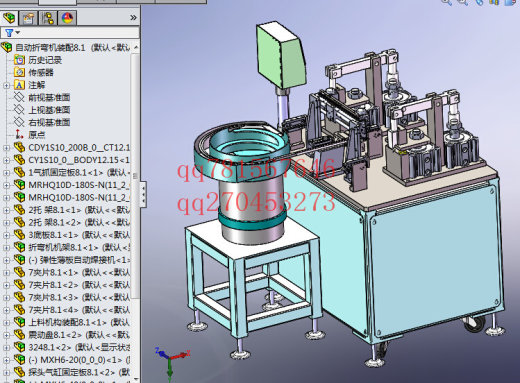Select the 7夹片8.1<1> part icon
Screen dimensions: 520x383
point(19,272)
